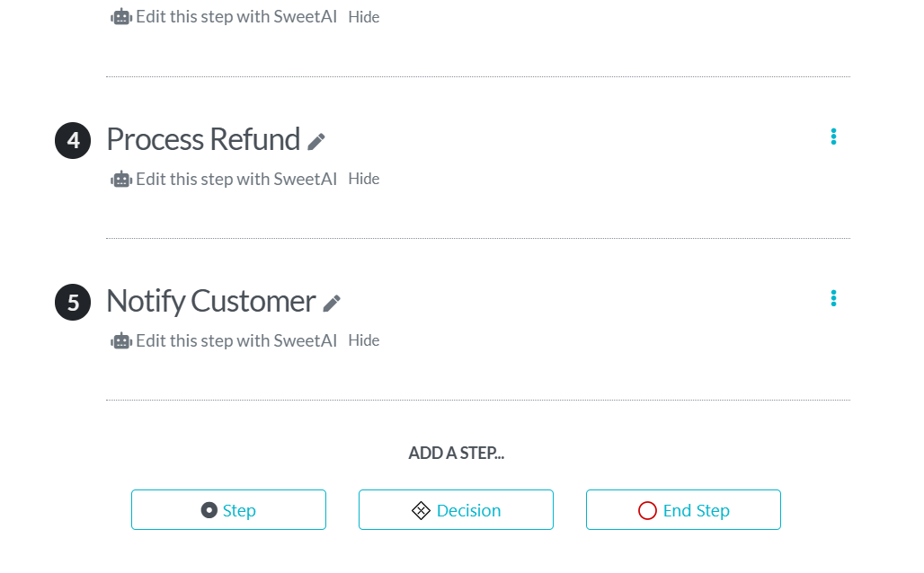Click the SweetAI robot icon under Notify Customer
The image size is (924, 573).
(121, 341)
